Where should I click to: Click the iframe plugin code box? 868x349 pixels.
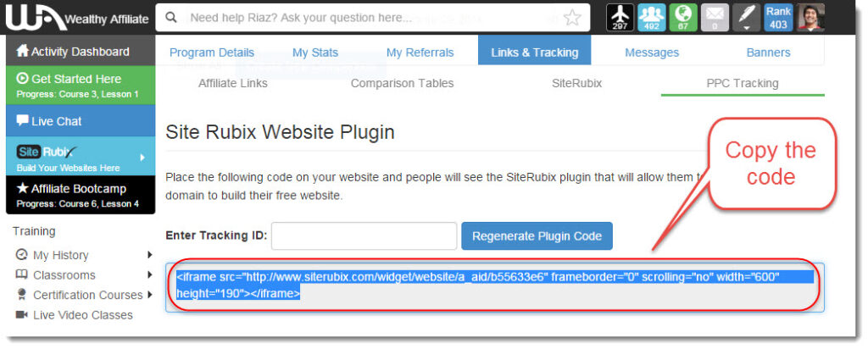click(495, 287)
